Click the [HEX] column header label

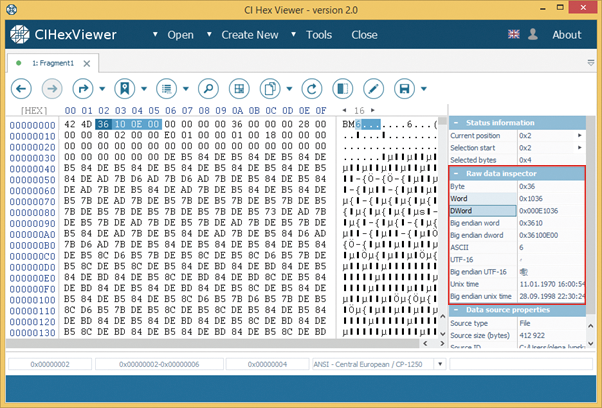point(34,111)
